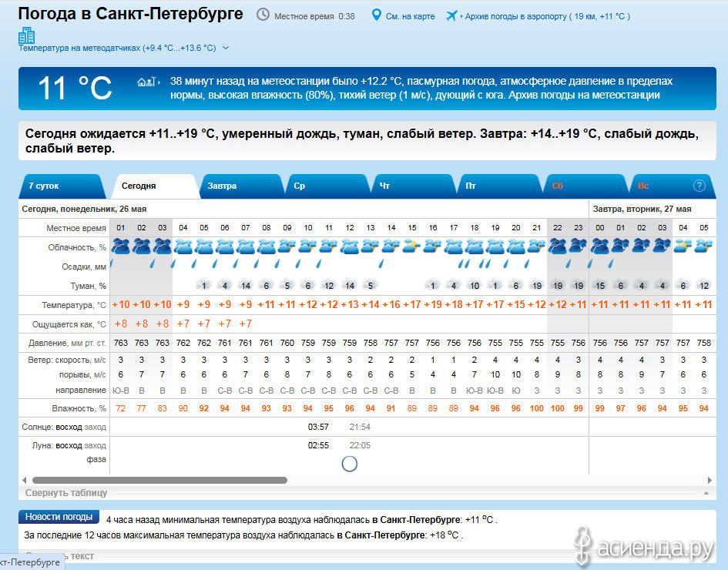The height and width of the screenshot is (570, 728).
Task: Click the cloudiness icon for hour 22
Action: coord(558,246)
